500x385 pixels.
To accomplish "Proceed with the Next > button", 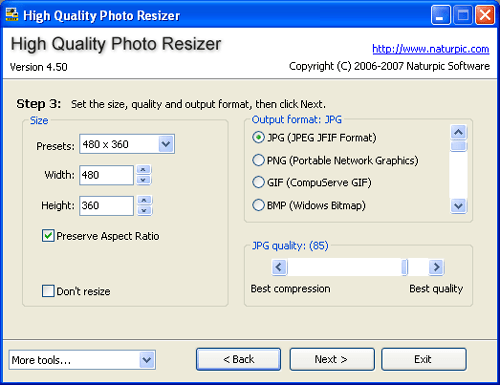I will [x=332, y=359].
